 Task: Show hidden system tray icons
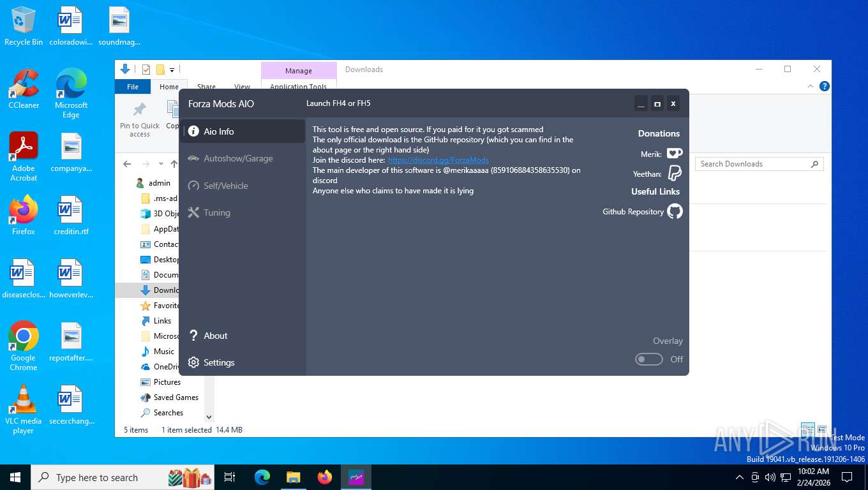click(x=740, y=477)
